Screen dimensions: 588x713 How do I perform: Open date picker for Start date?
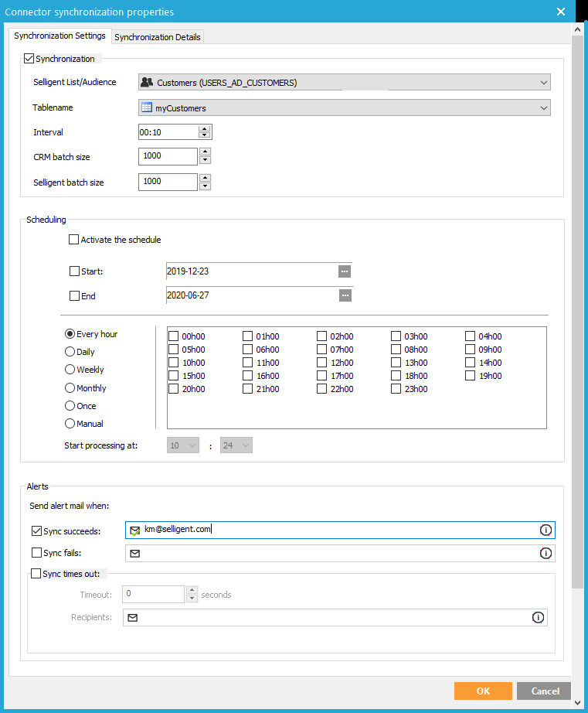pos(345,271)
